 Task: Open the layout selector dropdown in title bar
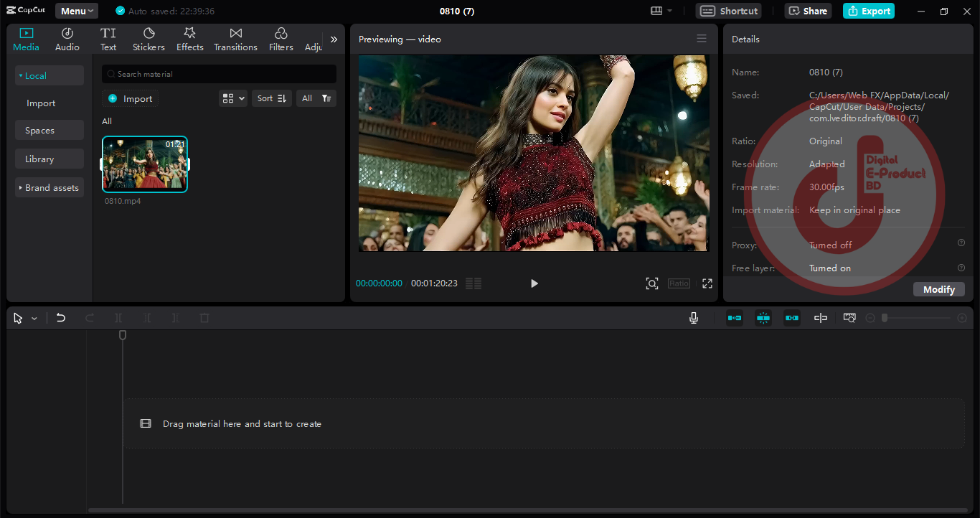(661, 11)
